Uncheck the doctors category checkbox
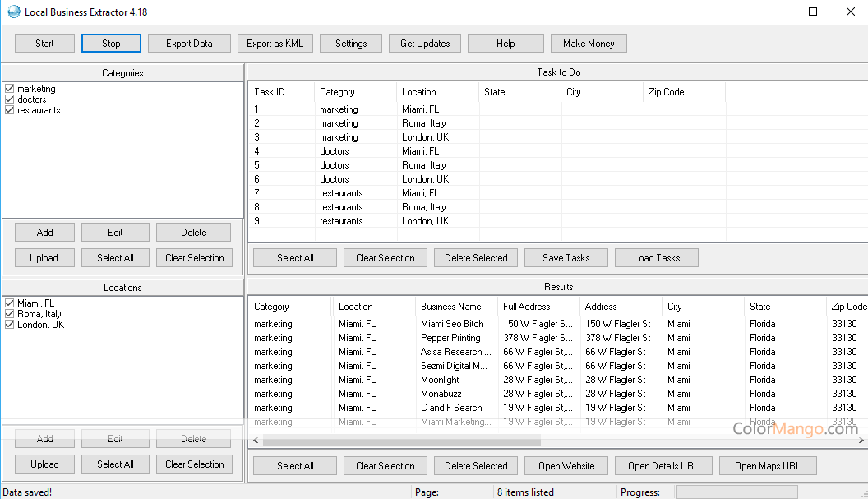 (10, 99)
